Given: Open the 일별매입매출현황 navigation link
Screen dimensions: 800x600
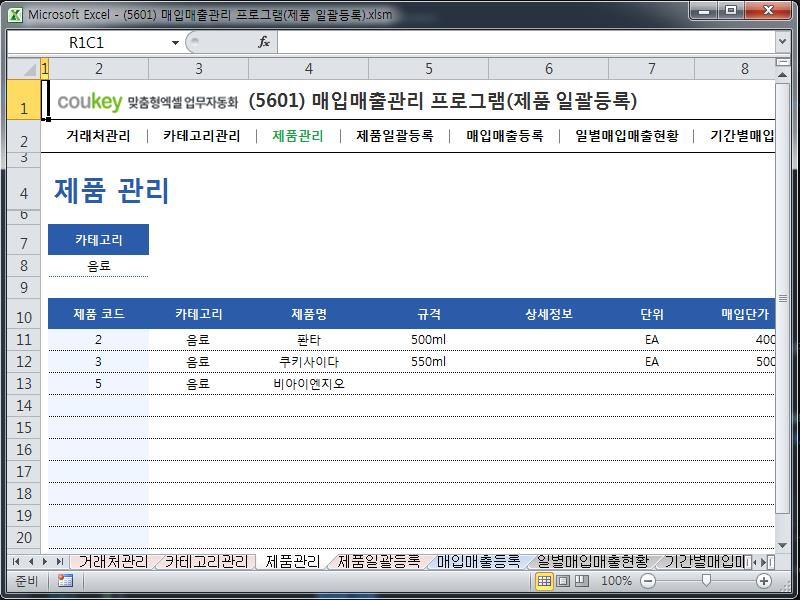Looking at the screenshot, I should [x=627, y=136].
